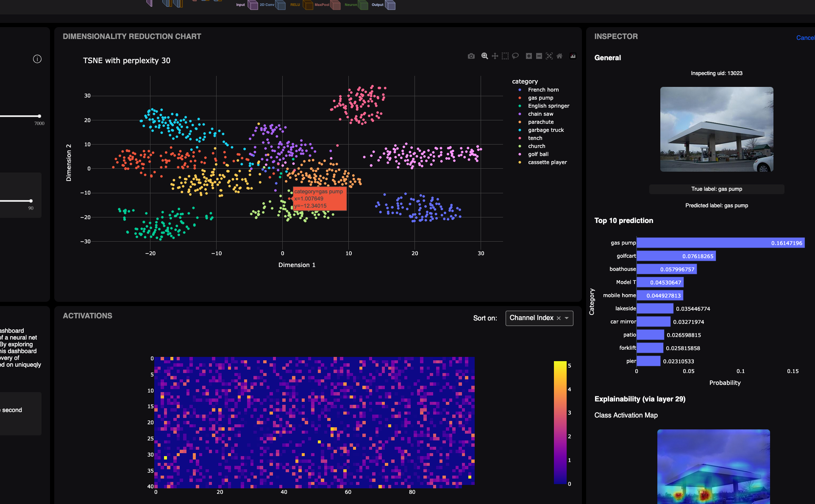Click the Zoom In plus icon
Viewport: 815px width, 504px height.
pos(528,56)
